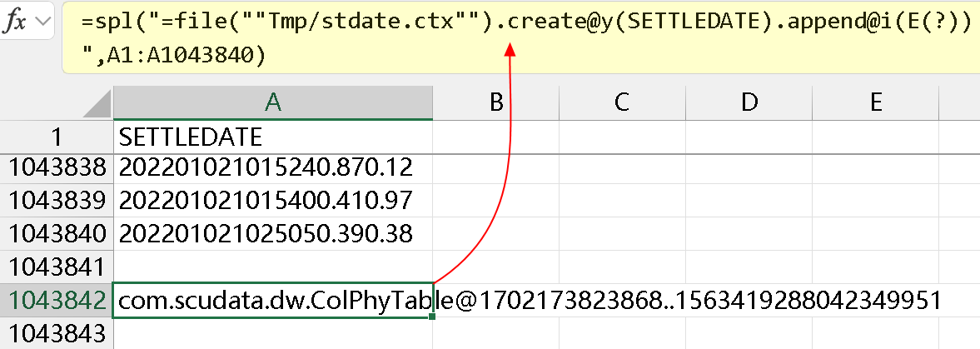This screenshot has height=349, width=980.
Task: Select column C header
Action: (621, 102)
